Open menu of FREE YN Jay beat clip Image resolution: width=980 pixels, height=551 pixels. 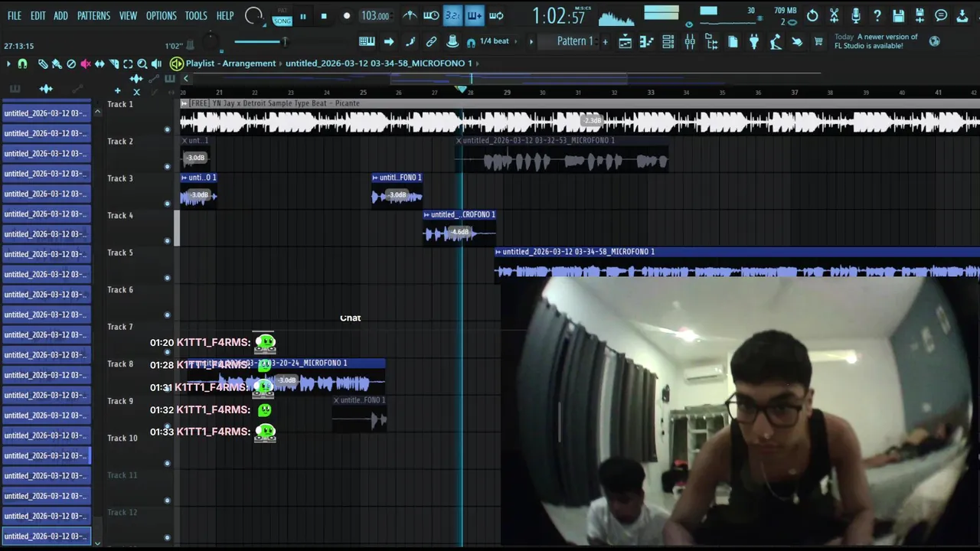185,103
